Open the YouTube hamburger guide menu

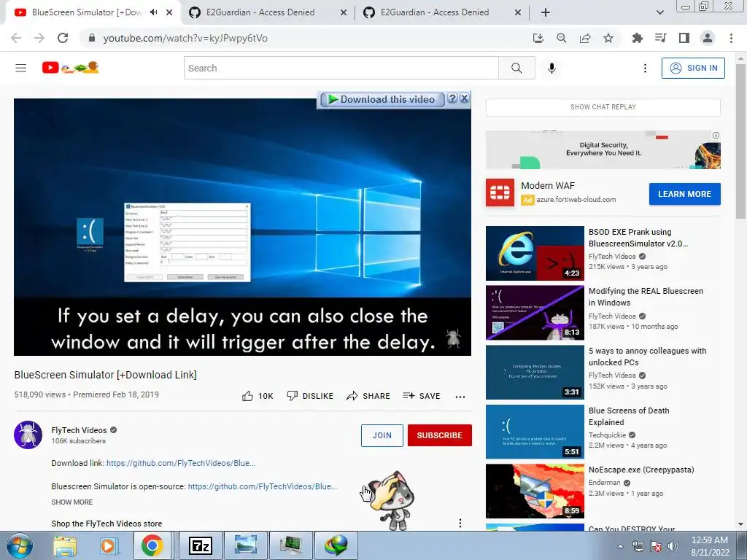21,68
